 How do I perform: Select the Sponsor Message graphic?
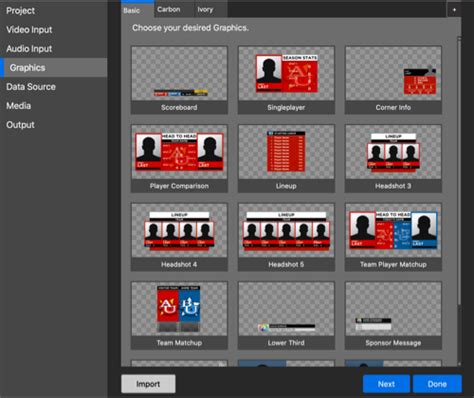[393, 315]
